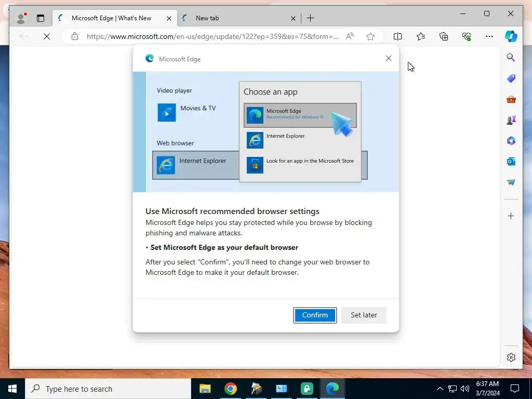Open File Explorer from taskbar
This screenshot has width=532, height=399.
(x=205, y=389)
